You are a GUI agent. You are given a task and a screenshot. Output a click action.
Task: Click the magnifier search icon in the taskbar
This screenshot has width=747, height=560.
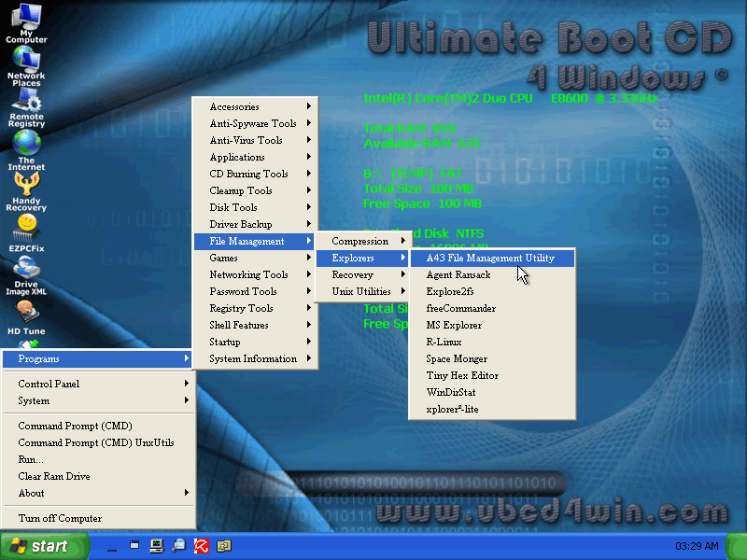(179, 546)
